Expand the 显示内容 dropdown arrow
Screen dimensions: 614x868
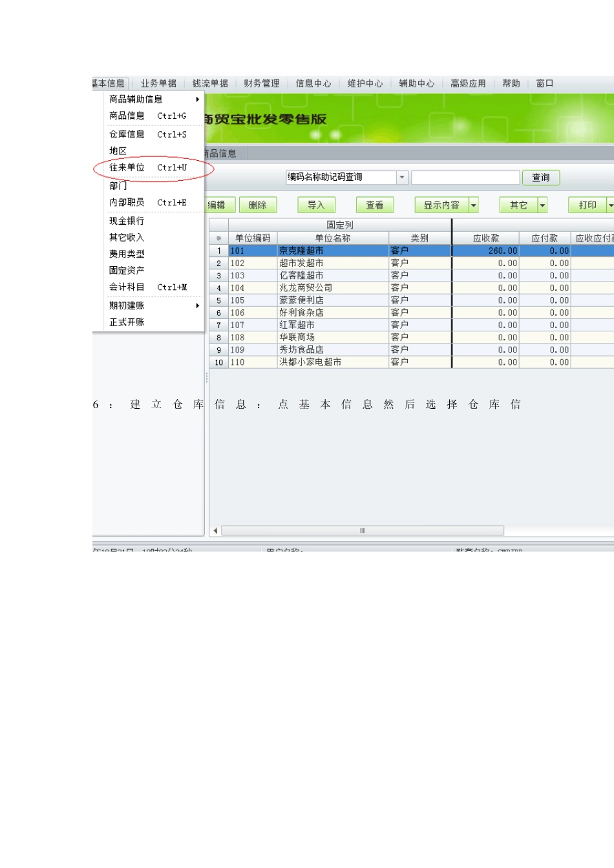tap(474, 205)
